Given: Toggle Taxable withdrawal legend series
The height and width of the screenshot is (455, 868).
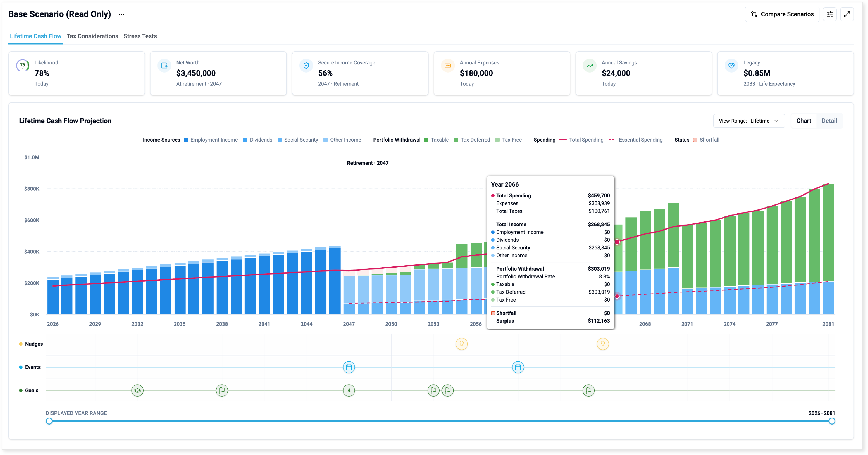Looking at the screenshot, I should pyautogui.click(x=436, y=140).
